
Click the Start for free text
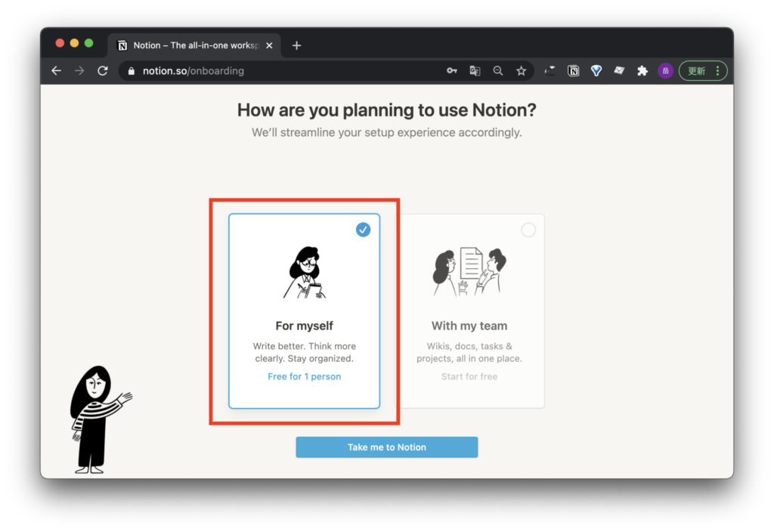[469, 376]
